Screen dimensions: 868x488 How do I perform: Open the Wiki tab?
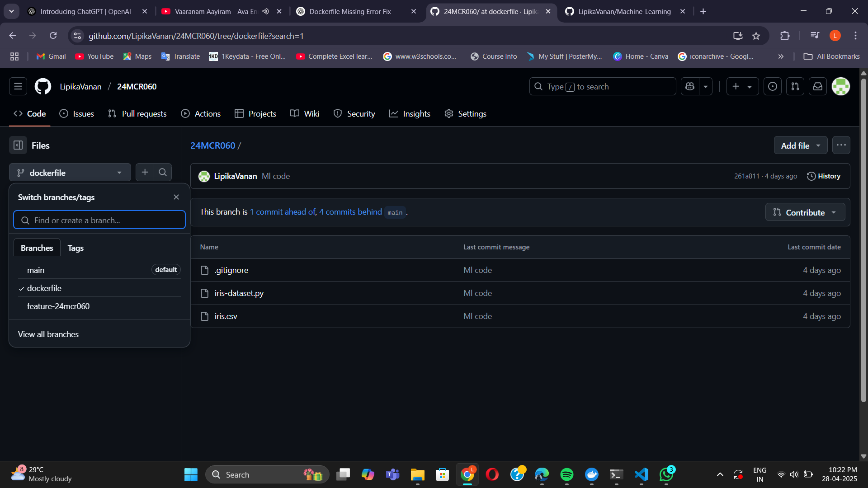(x=305, y=114)
